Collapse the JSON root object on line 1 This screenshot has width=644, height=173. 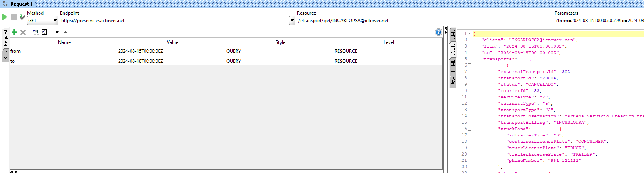point(469,34)
